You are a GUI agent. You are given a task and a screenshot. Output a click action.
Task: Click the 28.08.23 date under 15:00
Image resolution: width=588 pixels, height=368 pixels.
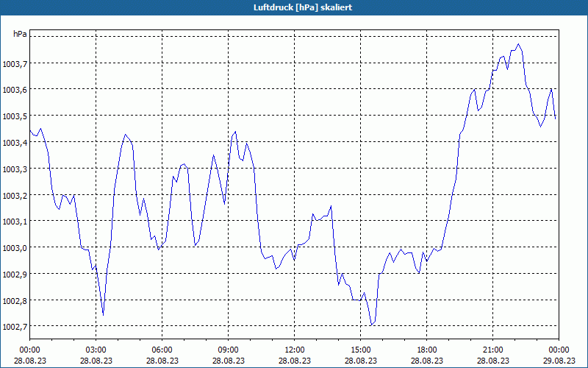pyautogui.click(x=361, y=361)
